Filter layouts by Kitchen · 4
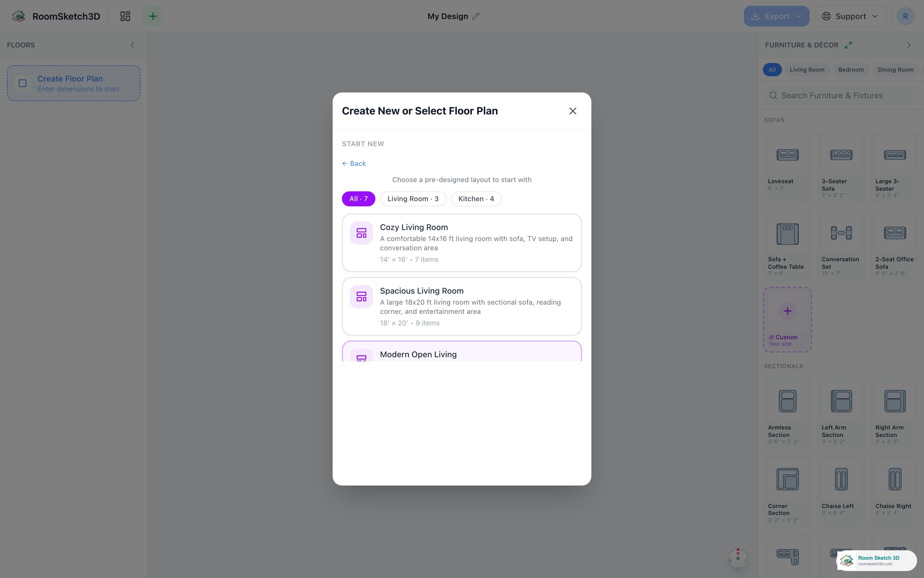This screenshot has height=578, width=924. pyautogui.click(x=476, y=199)
